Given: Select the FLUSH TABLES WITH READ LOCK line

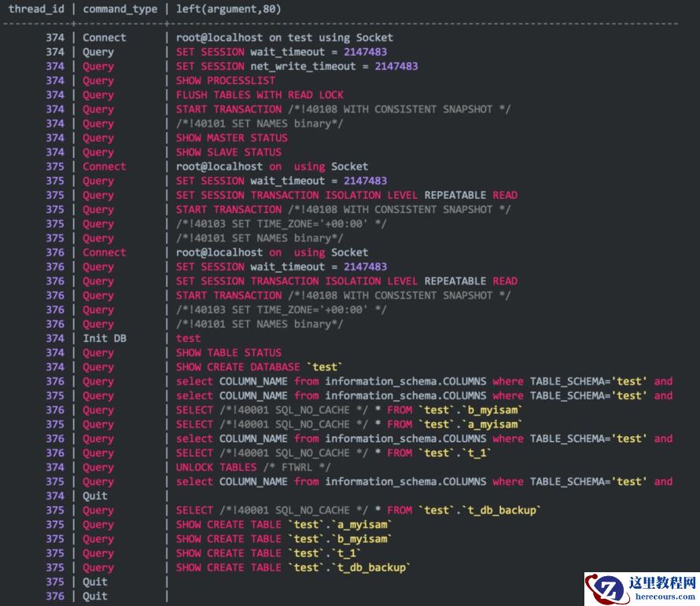Looking at the screenshot, I should point(260,95).
